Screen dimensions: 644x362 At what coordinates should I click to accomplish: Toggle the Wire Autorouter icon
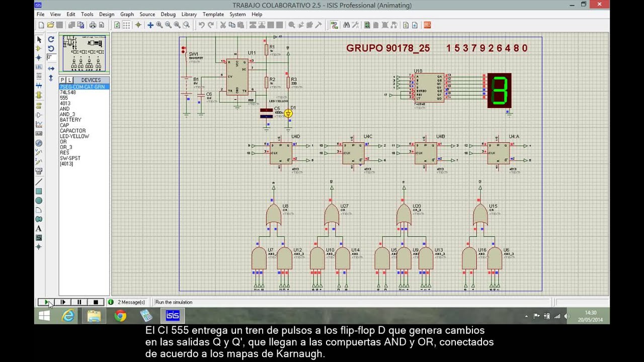pyautogui.click(x=334, y=25)
